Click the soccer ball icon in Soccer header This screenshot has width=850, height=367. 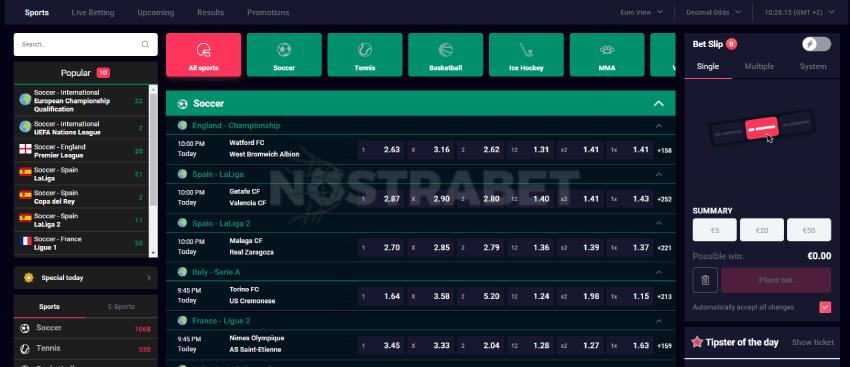tap(183, 104)
